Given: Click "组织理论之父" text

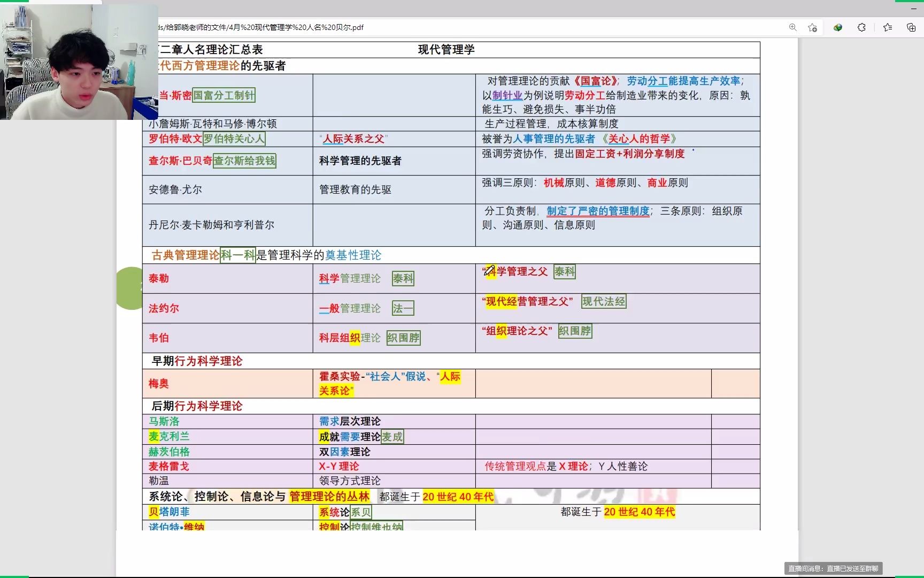Looking at the screenshot, I should [517, 331].
